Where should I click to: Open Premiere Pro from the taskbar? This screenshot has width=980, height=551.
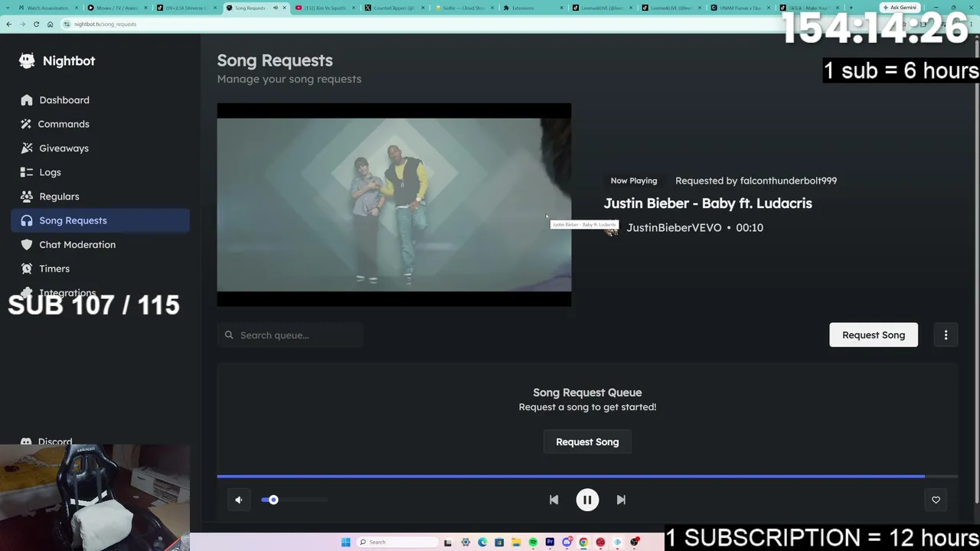point(550,543)
